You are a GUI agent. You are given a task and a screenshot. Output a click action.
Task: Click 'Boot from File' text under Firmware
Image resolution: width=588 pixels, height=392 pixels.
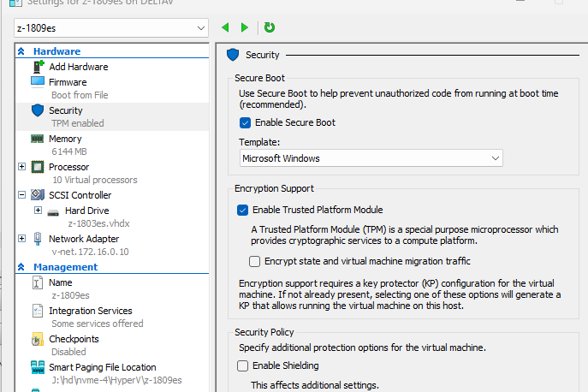coord(80,95)
